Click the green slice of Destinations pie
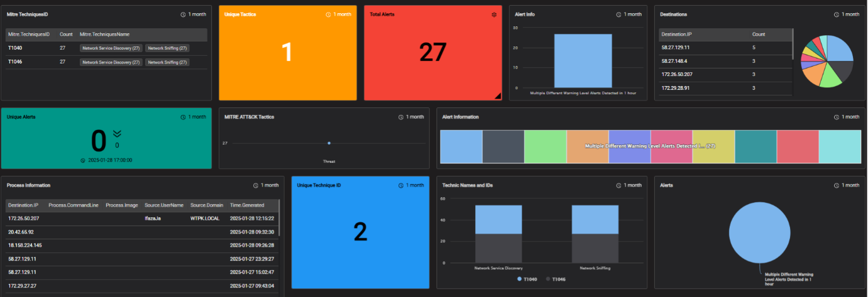868x297 pixels. pos(831,77)
